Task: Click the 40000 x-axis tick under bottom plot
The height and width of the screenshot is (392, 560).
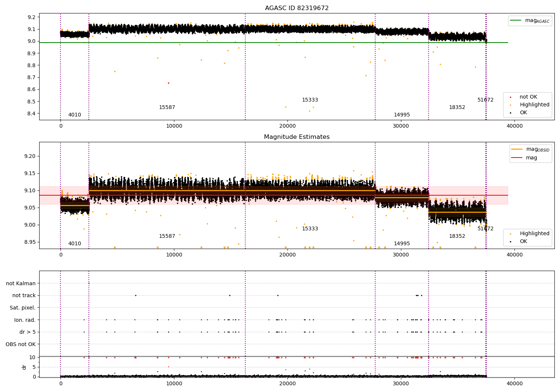Action: [x=514, y=384]
